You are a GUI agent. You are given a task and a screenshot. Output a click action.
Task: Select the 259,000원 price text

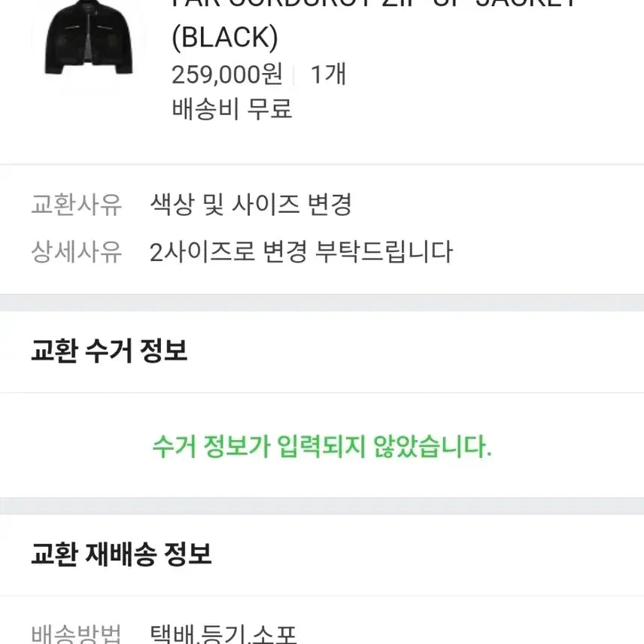(227, 74)
